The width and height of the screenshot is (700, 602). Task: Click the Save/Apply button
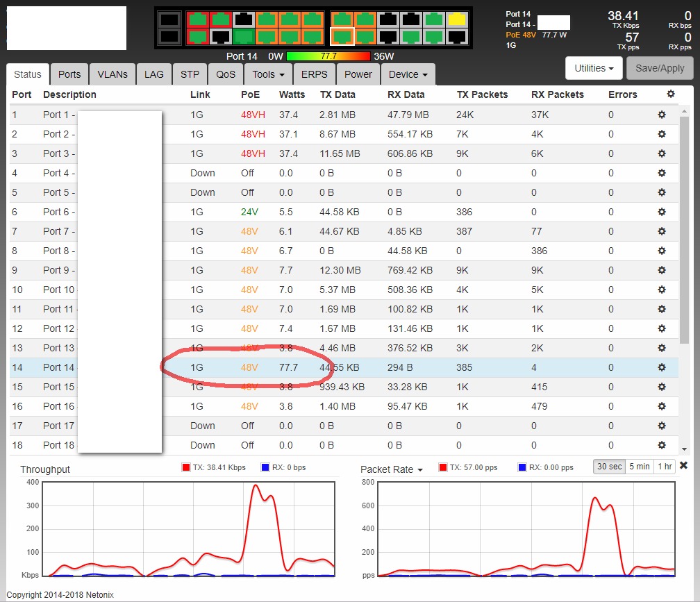[x=660, y=68]
